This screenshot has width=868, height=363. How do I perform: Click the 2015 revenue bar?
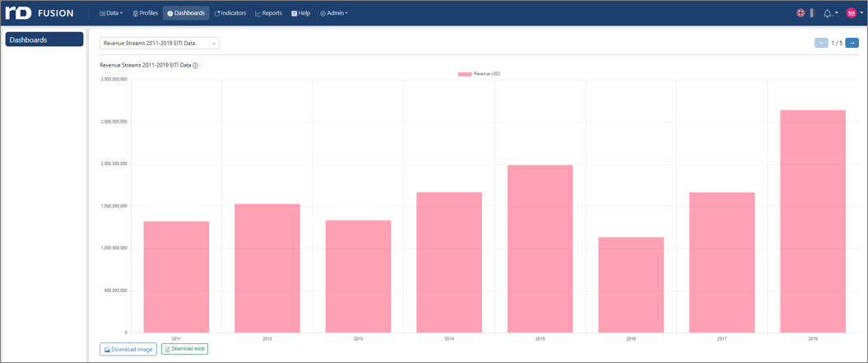point(540,249)
